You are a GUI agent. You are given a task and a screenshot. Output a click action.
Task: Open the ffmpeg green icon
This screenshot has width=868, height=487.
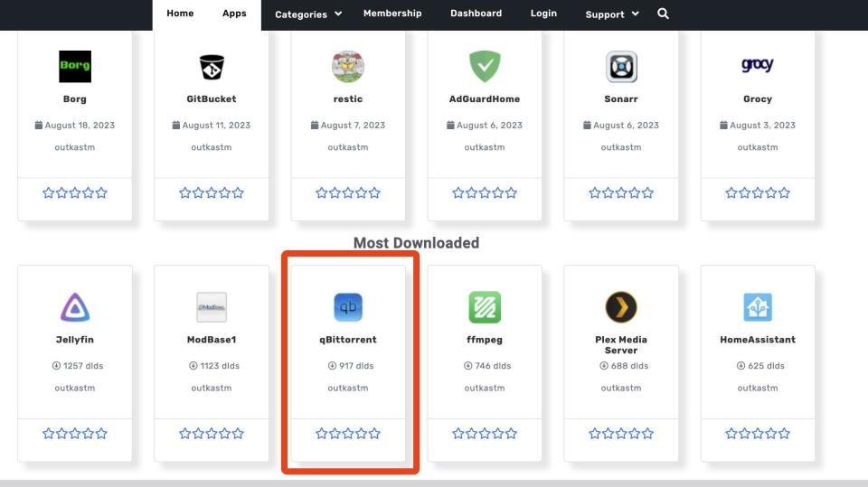pyautogui.click(x=485, y=307)
